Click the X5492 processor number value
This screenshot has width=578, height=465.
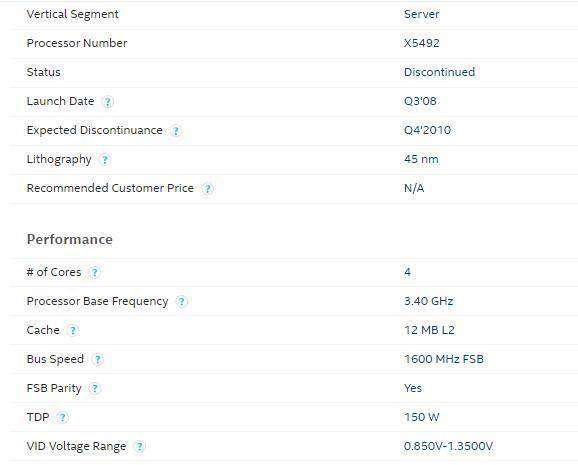tap(422, 43)
